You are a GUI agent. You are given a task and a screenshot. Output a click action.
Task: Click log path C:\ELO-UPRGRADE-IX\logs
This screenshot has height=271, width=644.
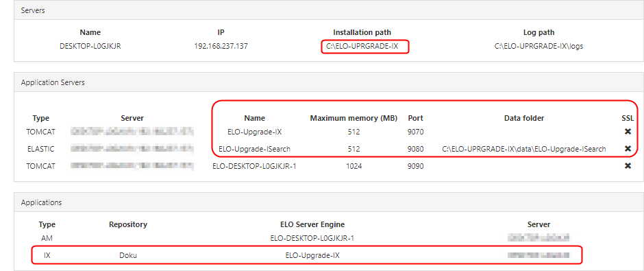539,47
